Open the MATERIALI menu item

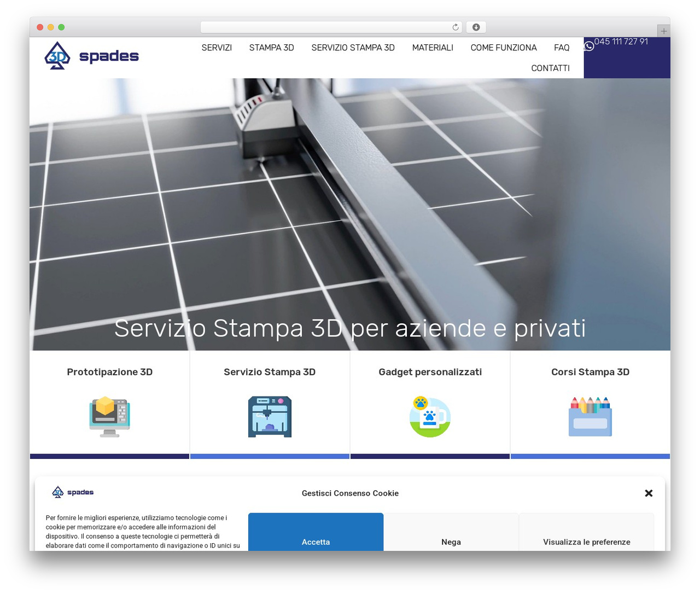click(x=433, y=48)
